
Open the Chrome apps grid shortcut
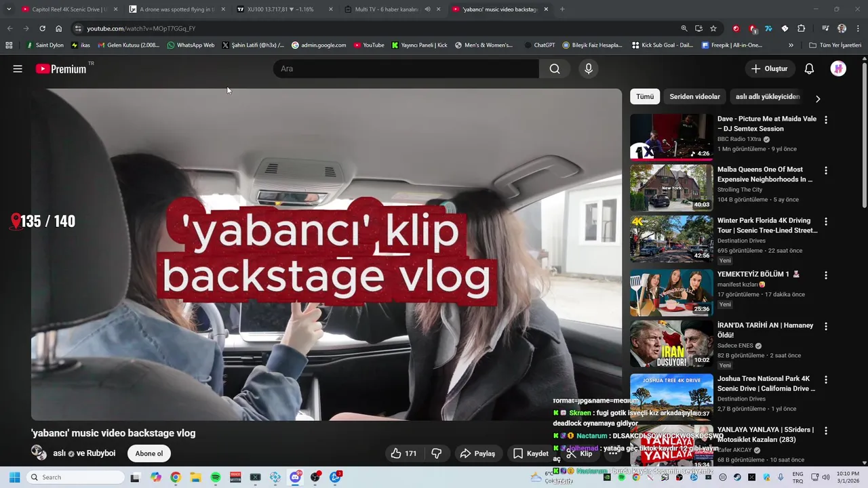pos(9,45)
